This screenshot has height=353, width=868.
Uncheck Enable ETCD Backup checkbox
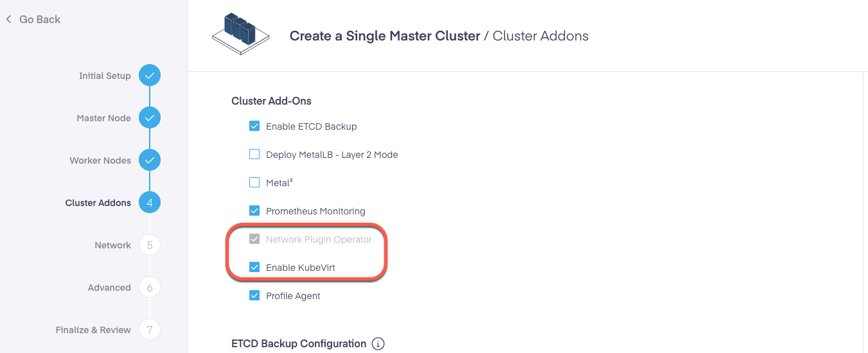254,126
